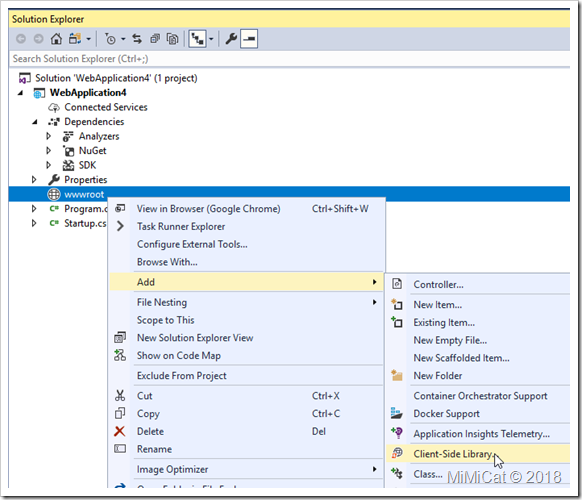Expand the Startup.cs file node
The height and width of the screenshot is (500, 582).
(34, 223)
